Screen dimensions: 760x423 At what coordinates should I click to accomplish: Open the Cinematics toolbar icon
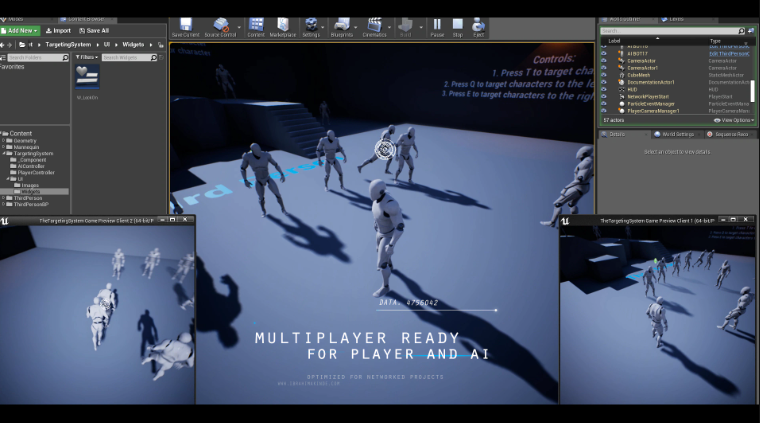374,28
